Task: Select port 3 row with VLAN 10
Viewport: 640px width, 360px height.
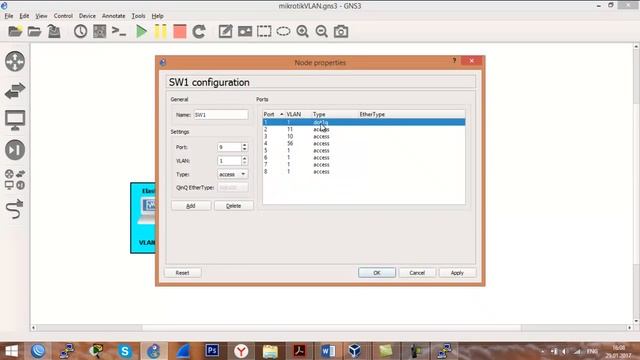Action: click(x=364, y=136)
